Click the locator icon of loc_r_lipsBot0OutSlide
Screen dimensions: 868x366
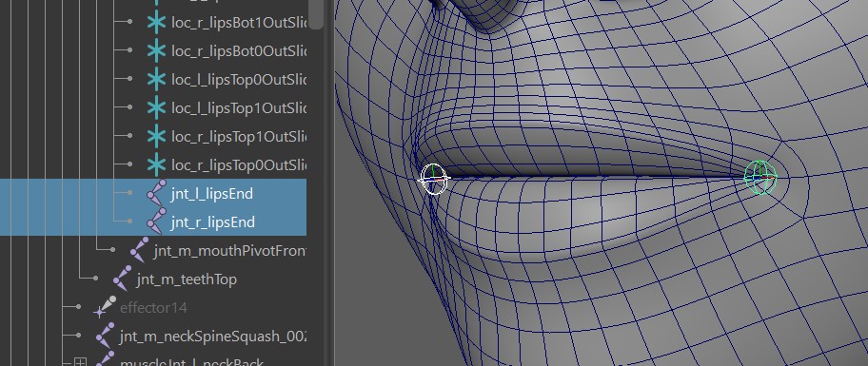157,51
